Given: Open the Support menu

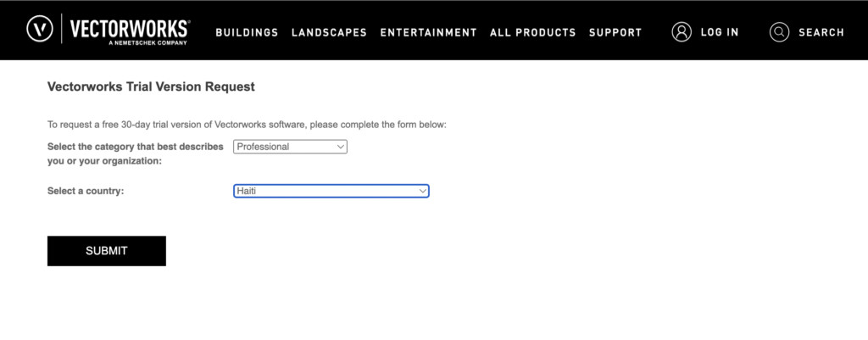Looking at the screenshot, I should point(615,33).
